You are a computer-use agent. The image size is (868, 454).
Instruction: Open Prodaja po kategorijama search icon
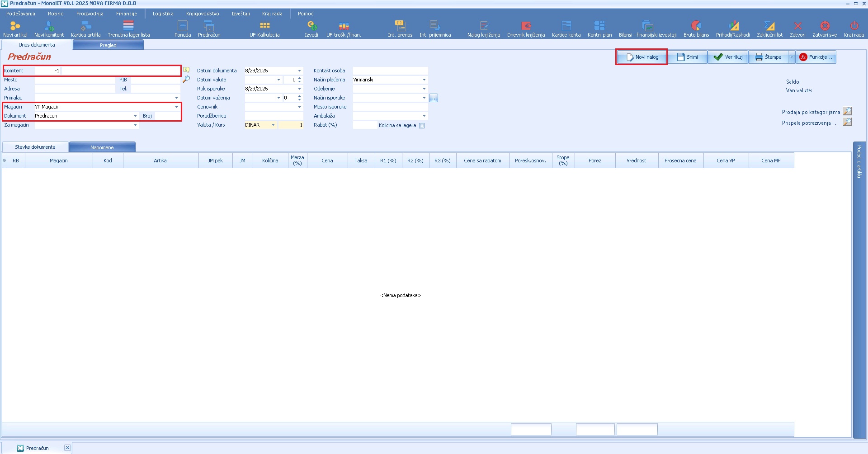(x=848, y=111)
